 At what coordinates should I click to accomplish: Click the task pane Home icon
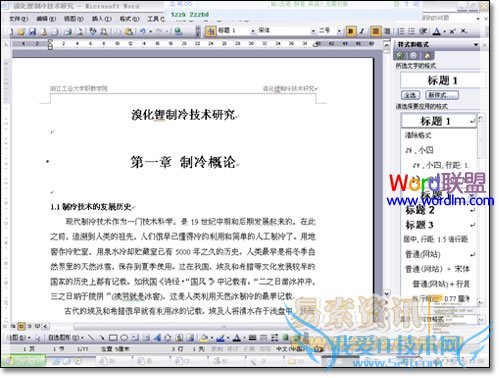[427, 56]
